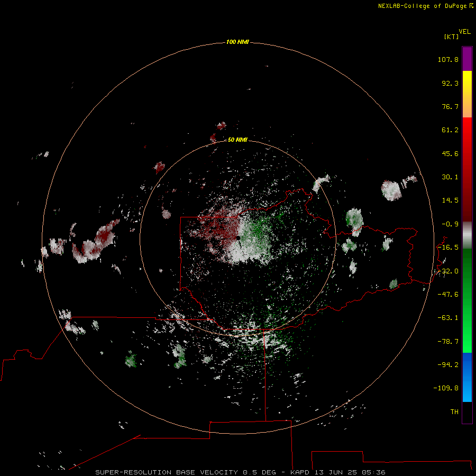
Task: Click the black radar site dot at ring center
Action: click(239, 239)
